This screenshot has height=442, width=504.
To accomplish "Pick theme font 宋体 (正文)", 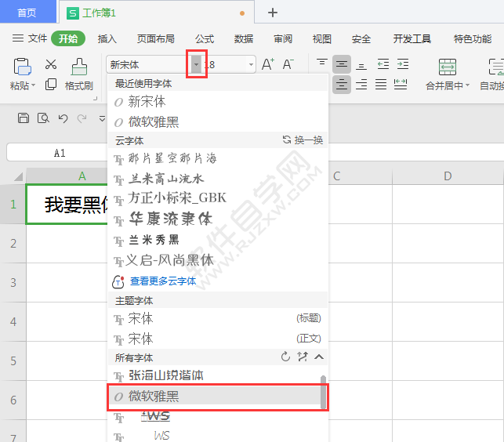I will click(218, 339).
